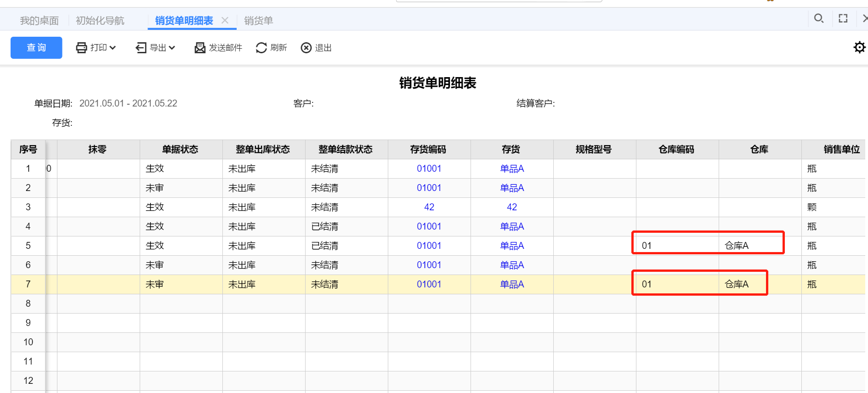Click the 刷新 label
This screenshot has width=868, height=393.
click(x=278, y=48)
